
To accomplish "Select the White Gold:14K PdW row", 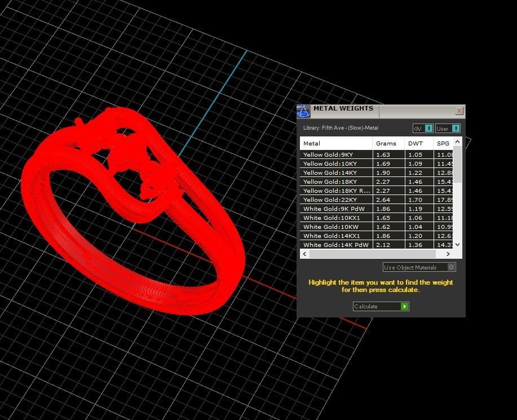I will pyautogui.click(x=376, y=245).
